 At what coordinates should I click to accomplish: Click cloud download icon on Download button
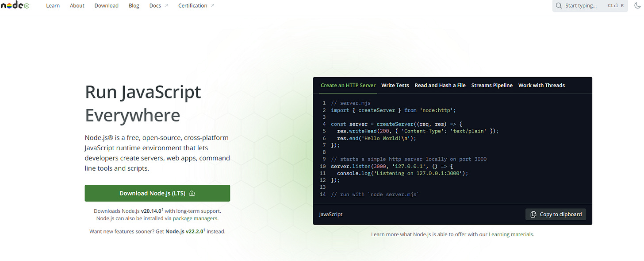point(192,193)
